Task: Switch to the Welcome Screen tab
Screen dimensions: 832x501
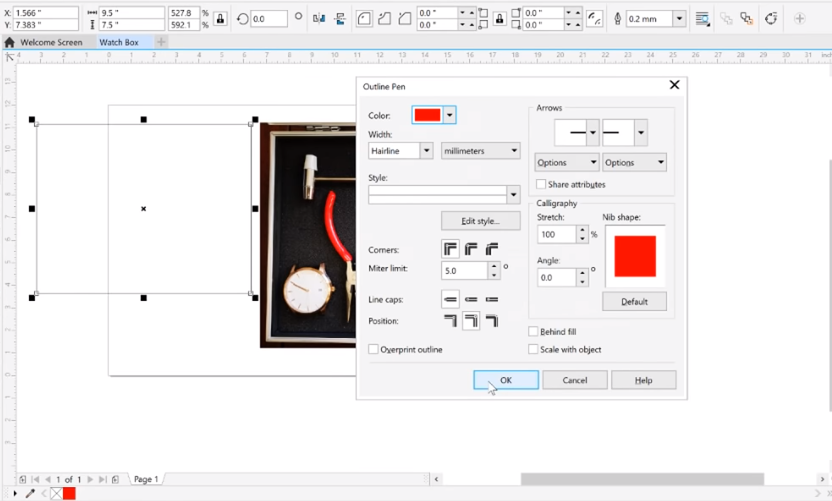Action: (51, 42)
